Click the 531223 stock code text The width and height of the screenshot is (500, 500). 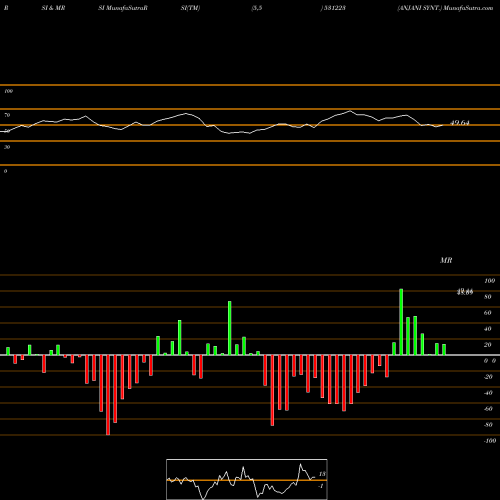pyautogui.click(x=334, y=8)
